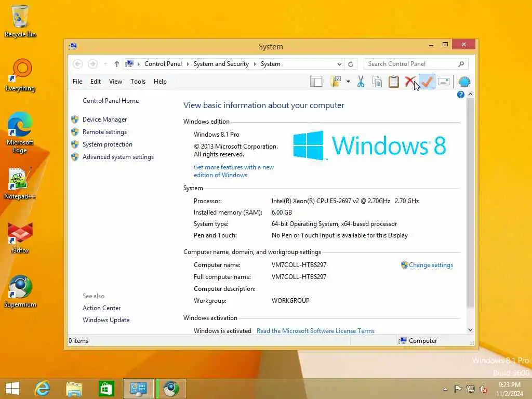
Task: Click the System window title bar icon
Action: (x=73, y=46)
